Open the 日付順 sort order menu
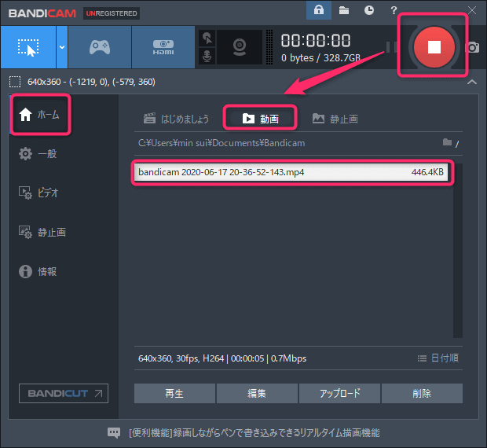 (x=438, y=358)
